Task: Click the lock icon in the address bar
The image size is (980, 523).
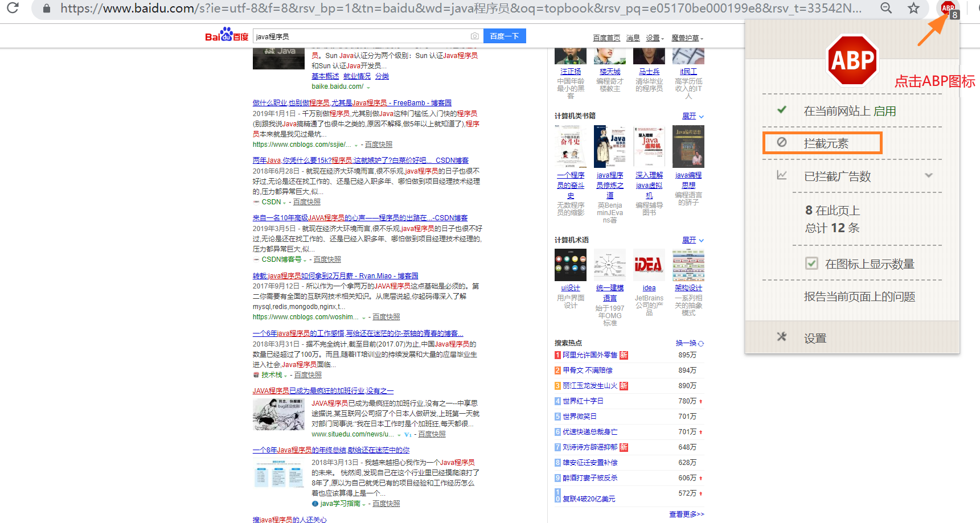Action: (x=47, y=9)
